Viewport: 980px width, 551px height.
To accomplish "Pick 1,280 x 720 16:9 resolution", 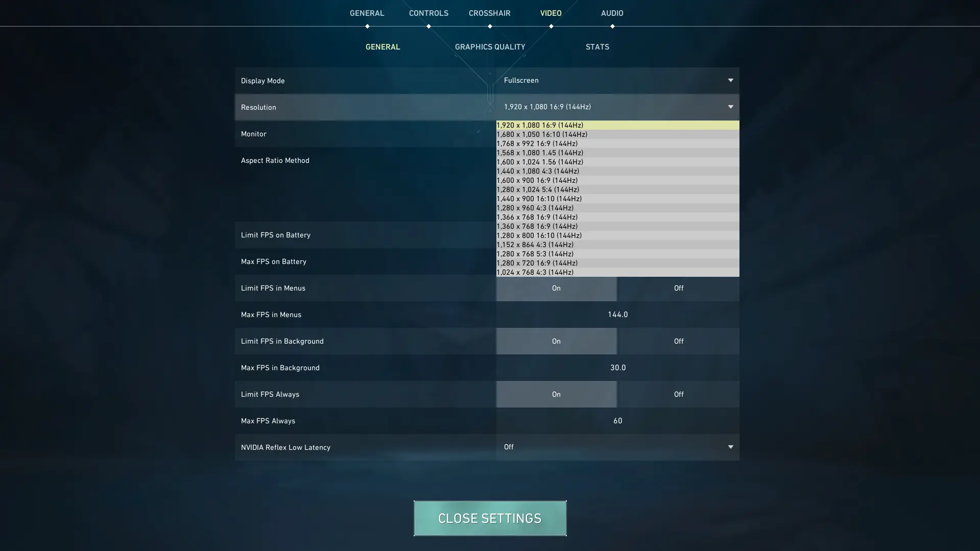I will 617,263.
